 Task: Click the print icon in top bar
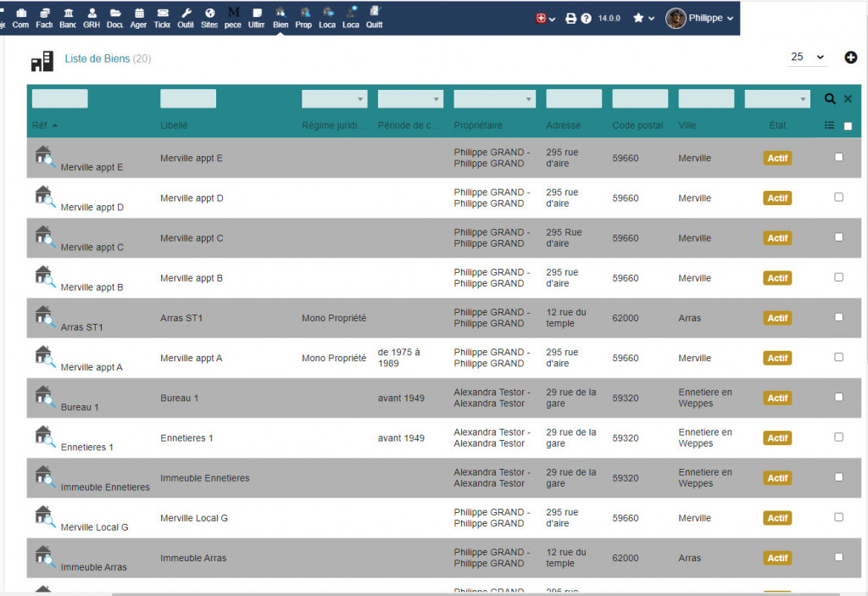(571, 18)
